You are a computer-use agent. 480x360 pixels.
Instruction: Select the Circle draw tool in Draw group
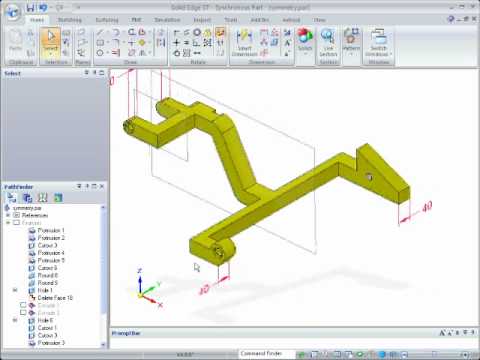point(100,53)
